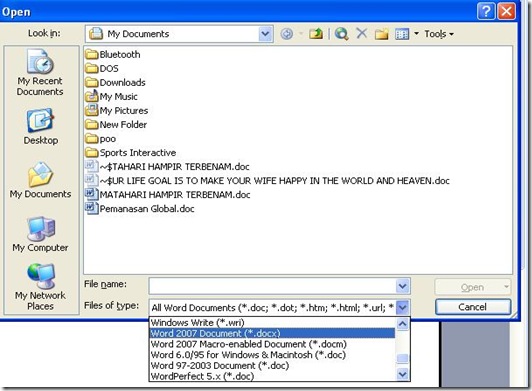Expand the File name history dropdown

402,286
